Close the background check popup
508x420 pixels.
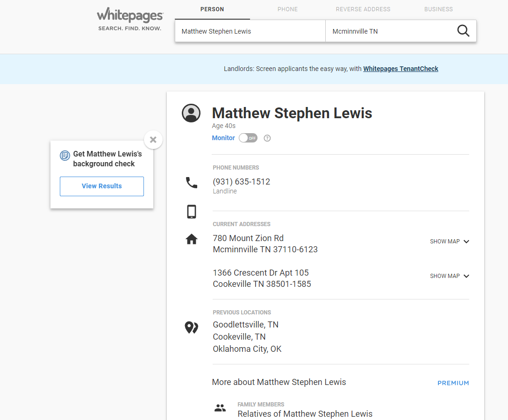(x=153, y=140)
